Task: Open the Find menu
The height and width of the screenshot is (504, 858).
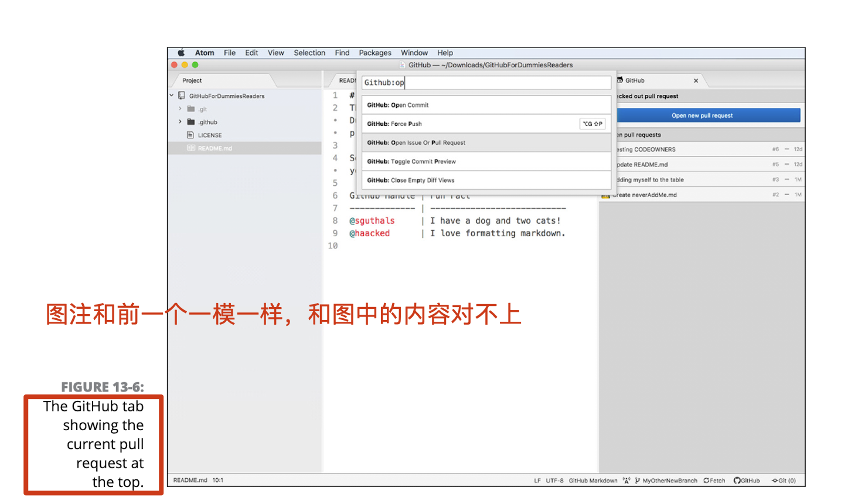Action: point(342,53)
